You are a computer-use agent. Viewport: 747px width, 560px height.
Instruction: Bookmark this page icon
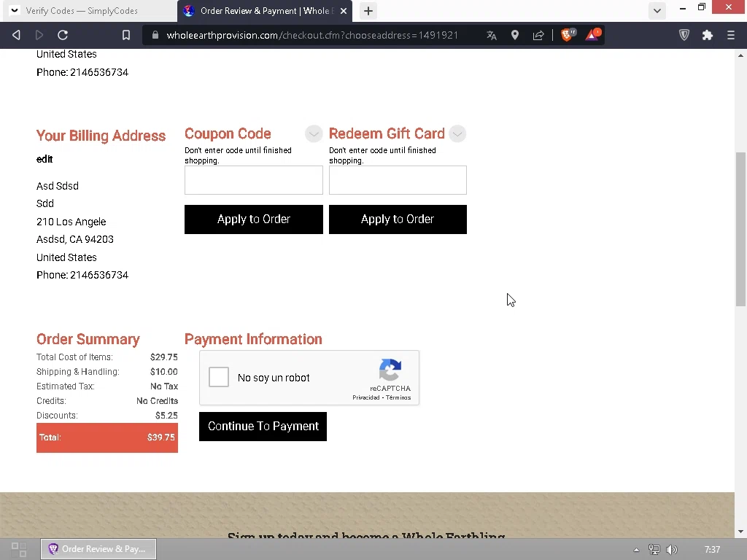[x=125, y=35]
